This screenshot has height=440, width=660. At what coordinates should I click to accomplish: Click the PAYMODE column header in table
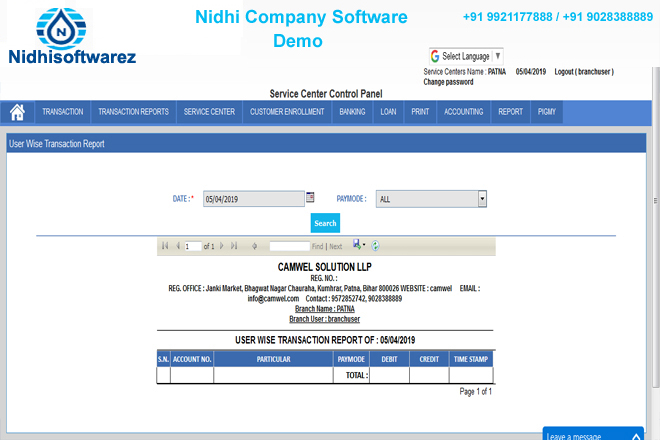pyautogui.click(x=351, y=359)
